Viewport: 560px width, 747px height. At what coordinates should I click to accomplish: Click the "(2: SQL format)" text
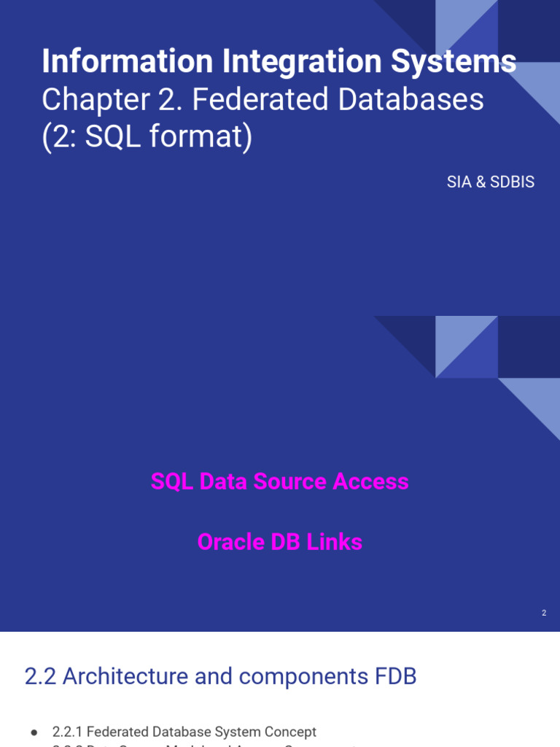(147, 136)
